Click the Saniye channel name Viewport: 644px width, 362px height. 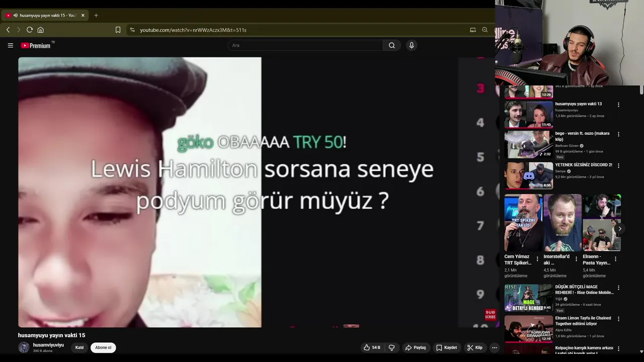click(561, 171)
